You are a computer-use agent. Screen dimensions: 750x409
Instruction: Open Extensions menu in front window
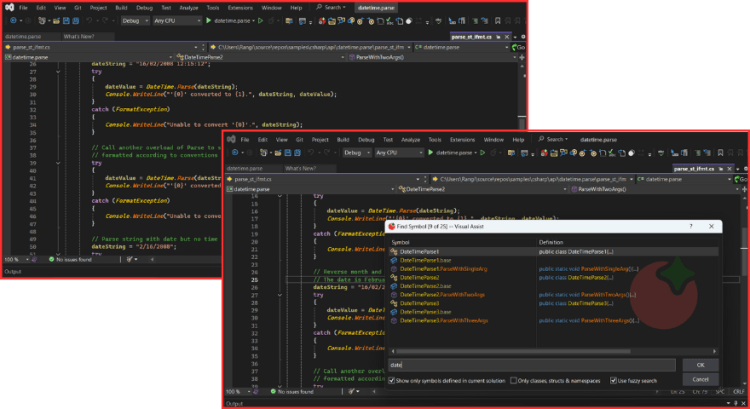pos(462,140)
